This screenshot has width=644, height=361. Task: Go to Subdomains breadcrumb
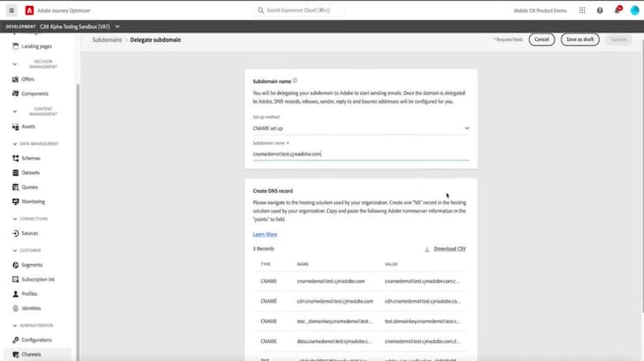tap(106, 39)
